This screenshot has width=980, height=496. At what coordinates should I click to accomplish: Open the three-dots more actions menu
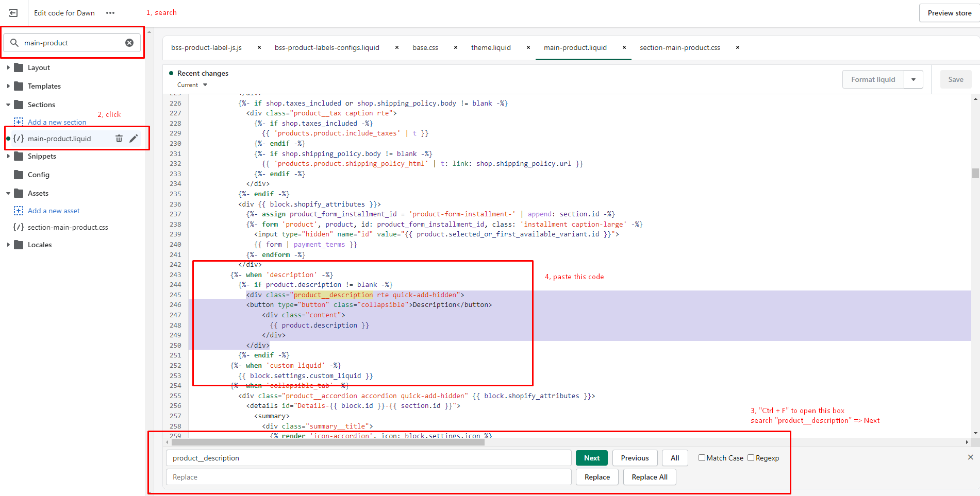point(110,13)
